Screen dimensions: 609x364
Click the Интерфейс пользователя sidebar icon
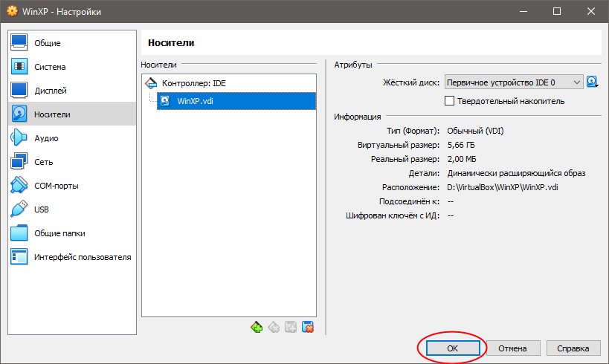(x=19, y=257)
